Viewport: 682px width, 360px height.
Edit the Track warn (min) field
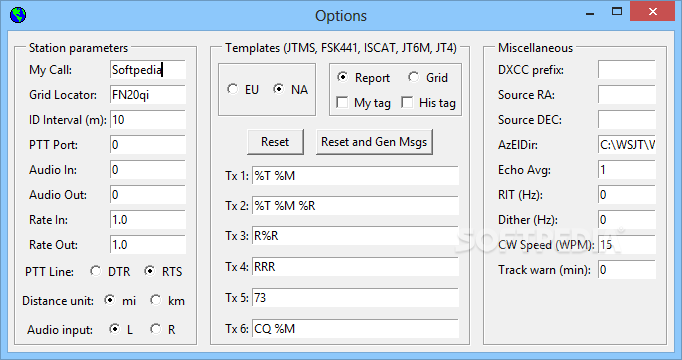point(627,270)
